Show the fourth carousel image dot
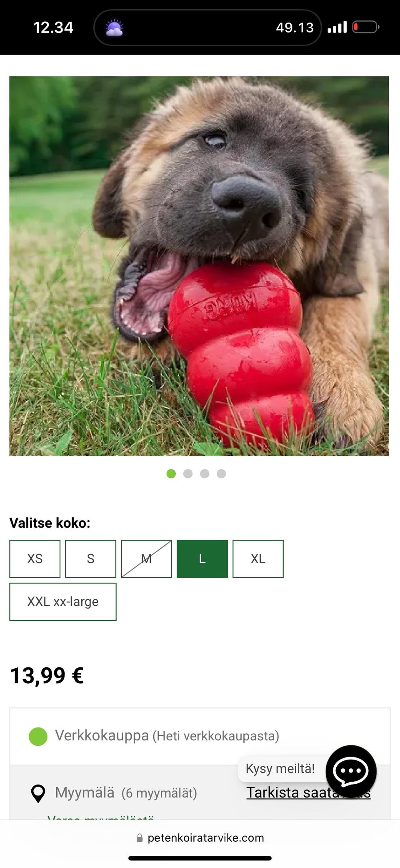 click(221, 473)
